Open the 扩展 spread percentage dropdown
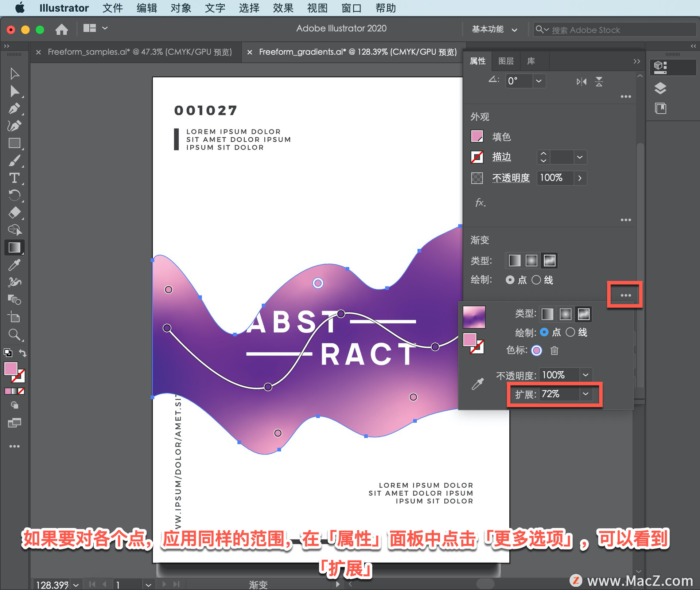 [x=586, y=394]
